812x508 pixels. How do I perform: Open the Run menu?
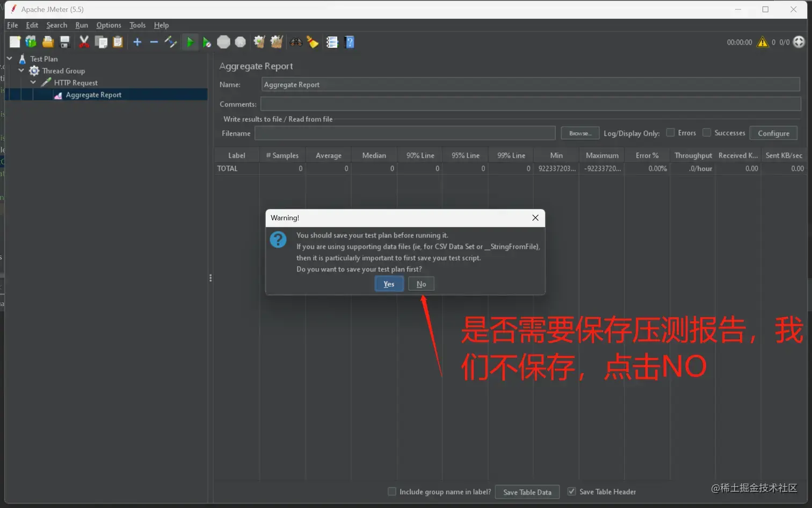pyautogui.click(x=82, y=25)
